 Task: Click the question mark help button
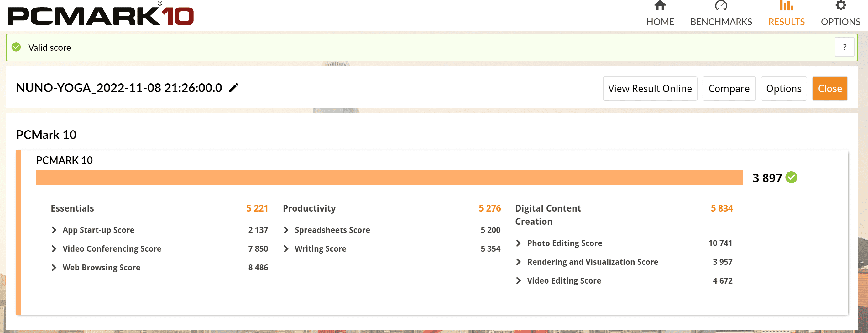point(844,47)
